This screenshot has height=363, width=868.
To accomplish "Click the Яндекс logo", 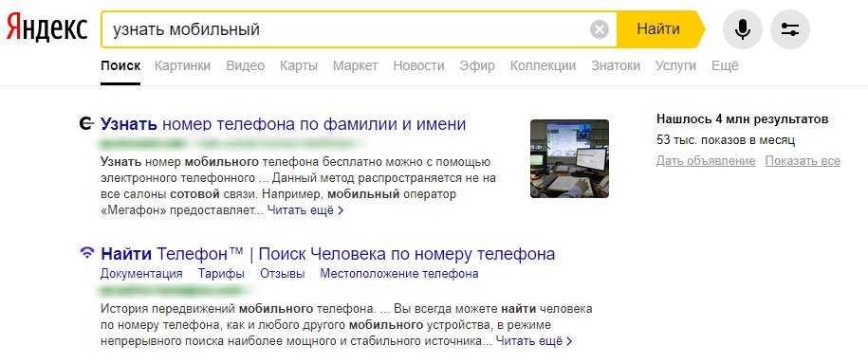I will [x=47, y=27].
